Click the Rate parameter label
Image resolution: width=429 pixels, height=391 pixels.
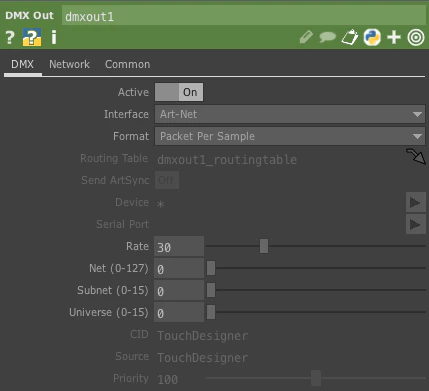tap(137, 246)
